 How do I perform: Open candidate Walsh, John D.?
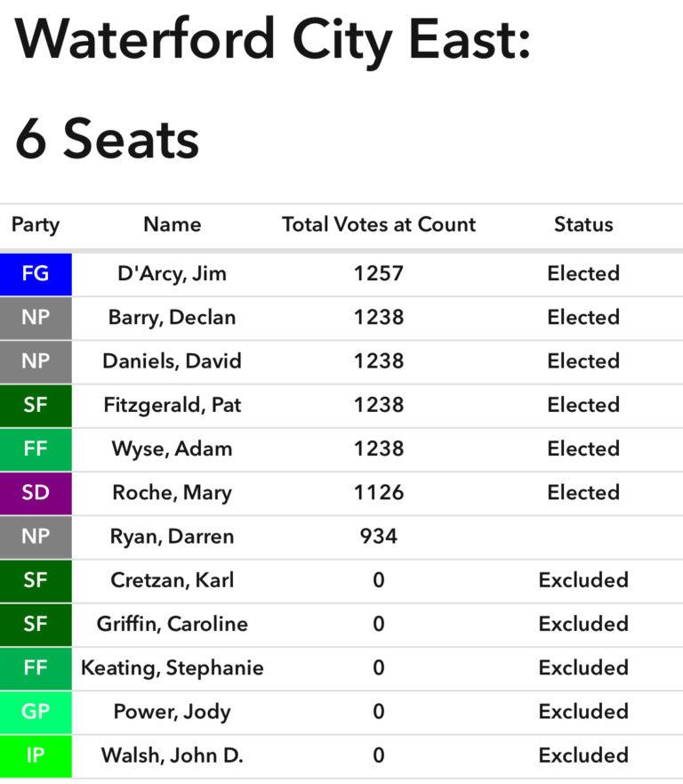[x=172, y=756]
